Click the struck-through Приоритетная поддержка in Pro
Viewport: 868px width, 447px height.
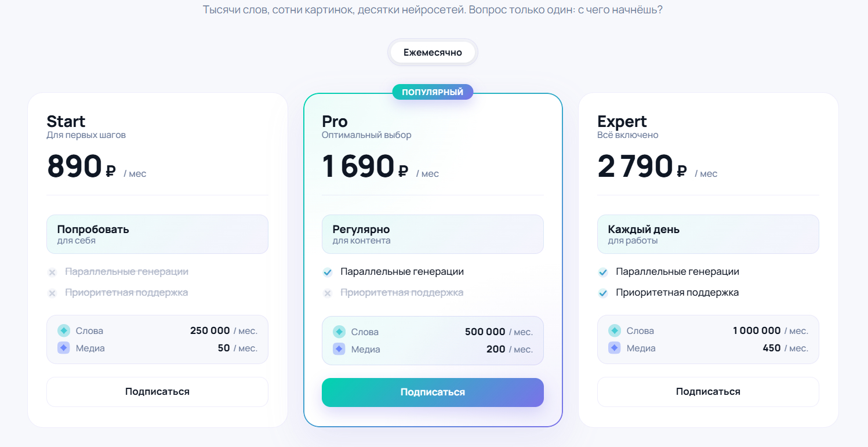pos(402,293)
